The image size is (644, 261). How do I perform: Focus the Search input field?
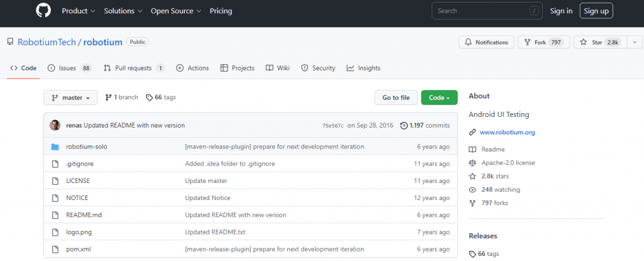coord(487,11)
